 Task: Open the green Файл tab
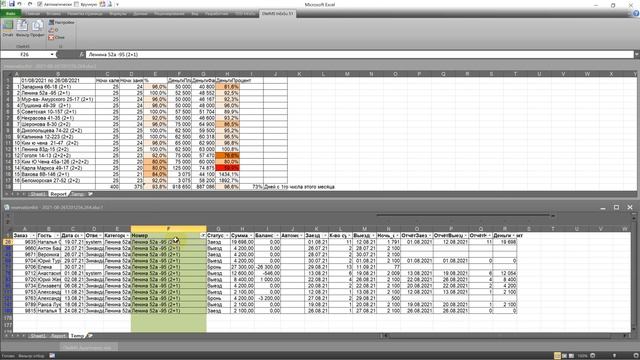10,13
